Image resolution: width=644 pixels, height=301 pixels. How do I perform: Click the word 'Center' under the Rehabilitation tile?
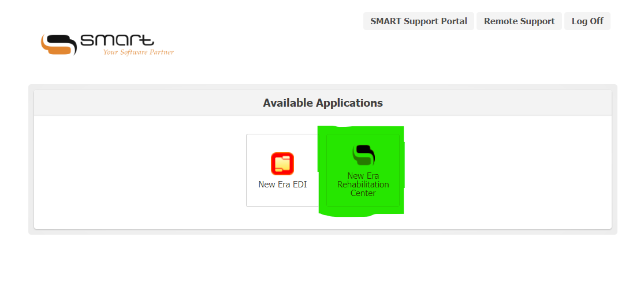coord(363,193)
